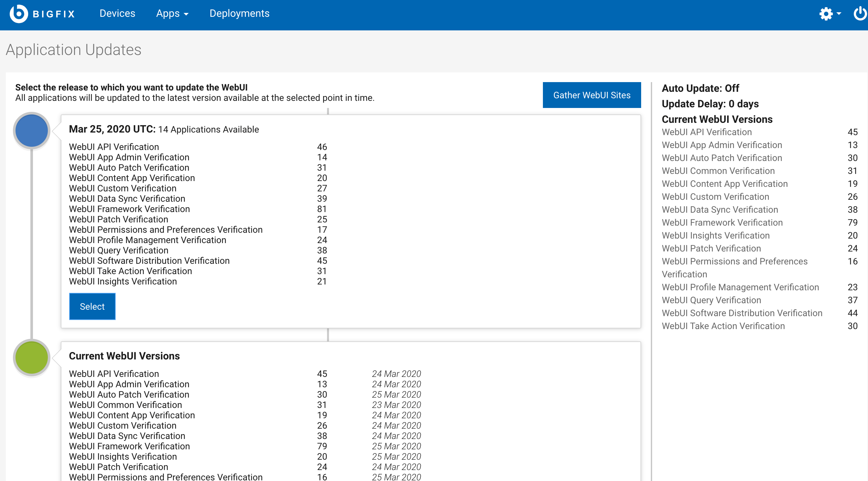Expand the arrow next to the settings gear
868x481 pixels.
839,14
